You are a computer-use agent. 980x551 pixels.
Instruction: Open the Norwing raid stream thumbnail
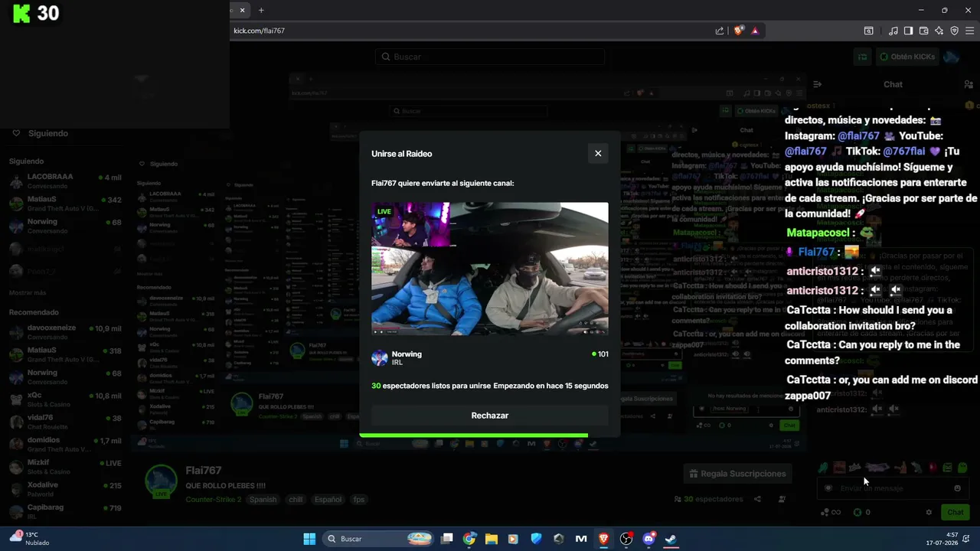pos(490,269)
